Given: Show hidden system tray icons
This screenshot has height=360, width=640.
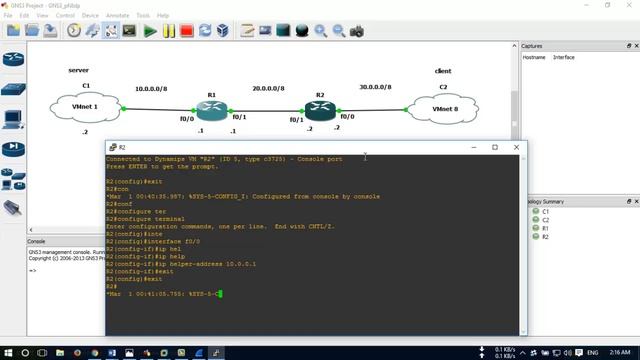Looking at the screenshot, I should pyautogui.click(x=523, y=353).
